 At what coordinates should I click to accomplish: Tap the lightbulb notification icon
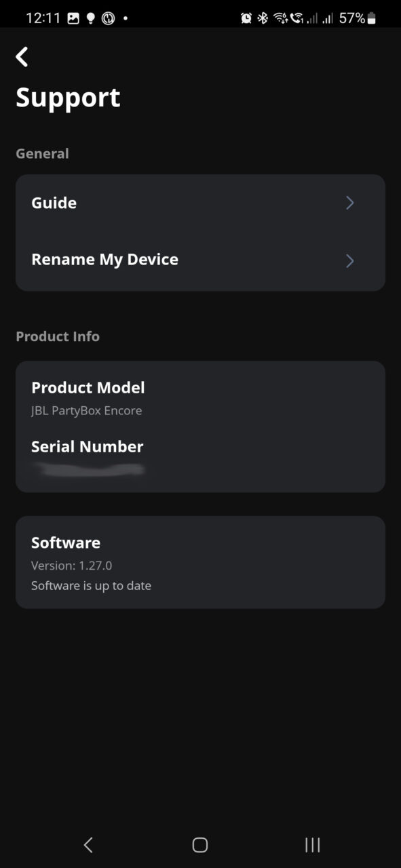90,18
